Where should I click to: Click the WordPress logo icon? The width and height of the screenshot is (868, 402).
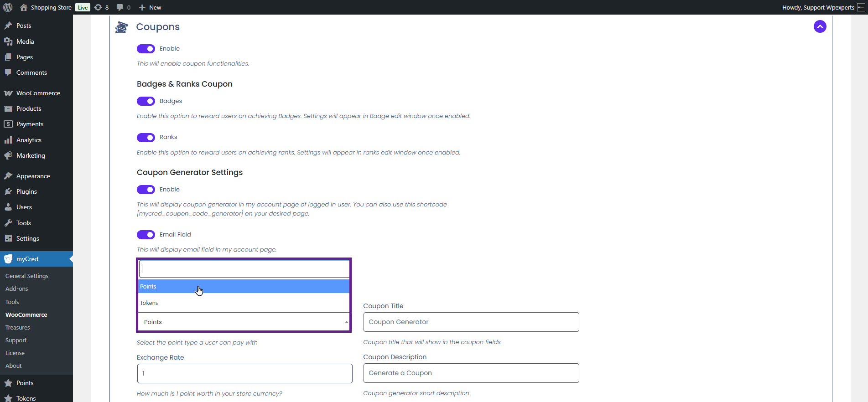point(8,7)
